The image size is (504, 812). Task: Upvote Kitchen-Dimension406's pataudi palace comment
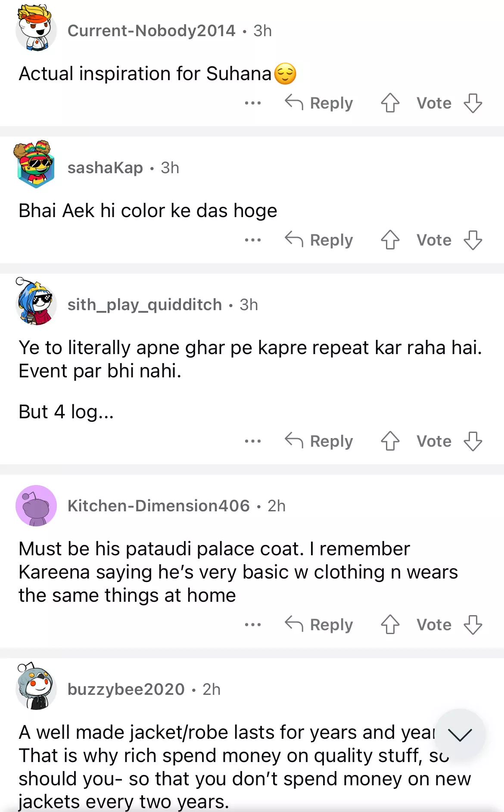click(x=390, y=625)
